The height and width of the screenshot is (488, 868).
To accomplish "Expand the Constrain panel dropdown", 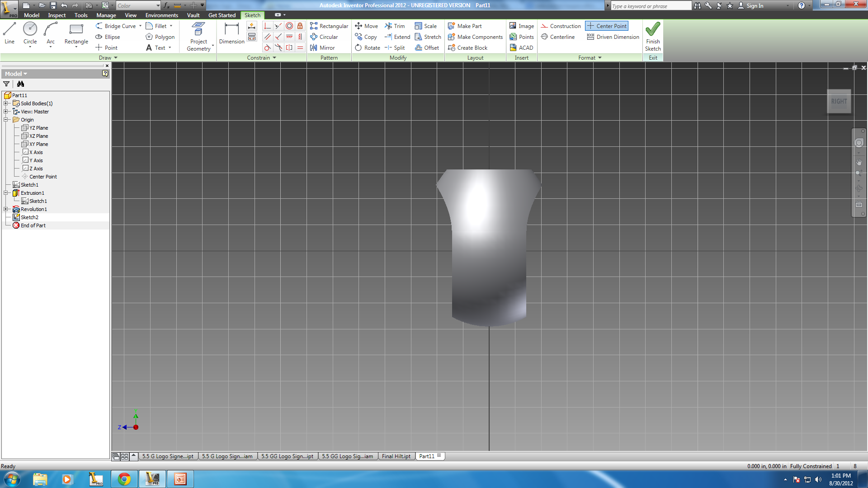I will [x=262, y=57].
